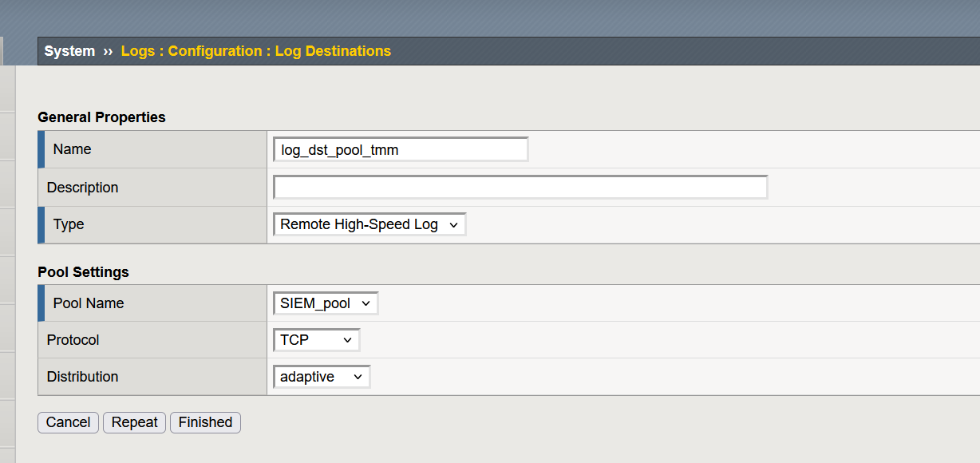Click the Type row label
Viewport: 980px width, 463px height.
click(69, 224)
